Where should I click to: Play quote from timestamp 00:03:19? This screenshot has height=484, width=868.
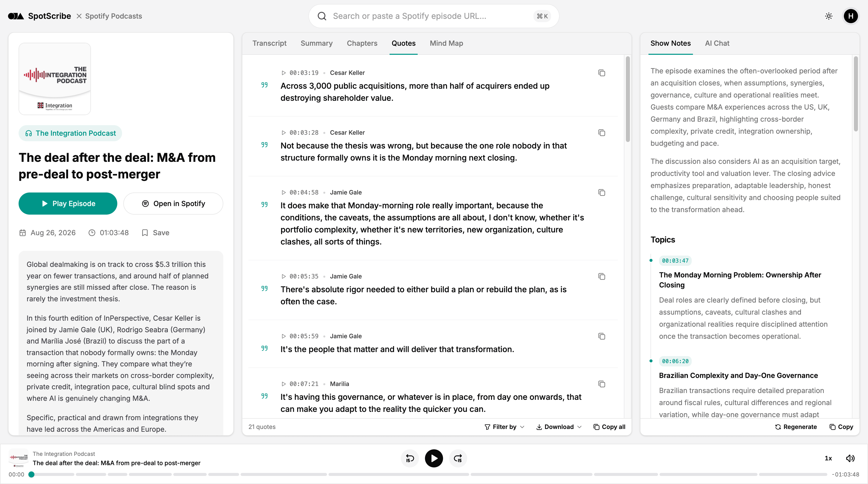pyautogui.click(x=300, y=73)
